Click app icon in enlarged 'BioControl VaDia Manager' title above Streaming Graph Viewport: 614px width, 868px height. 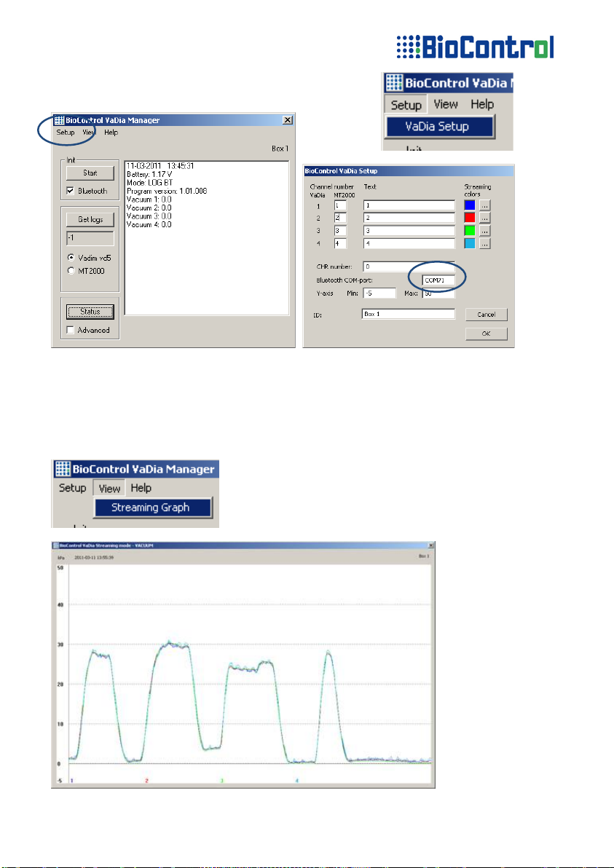pos(62,469)
